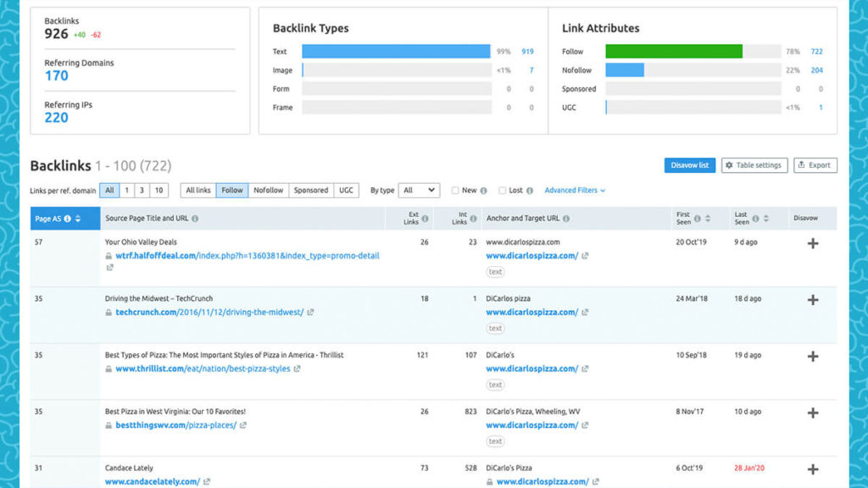The height and width of the screenshot is (488, 868).
Task: Click disavow plus icon for TechCrunch row
Action: [812, 300]
